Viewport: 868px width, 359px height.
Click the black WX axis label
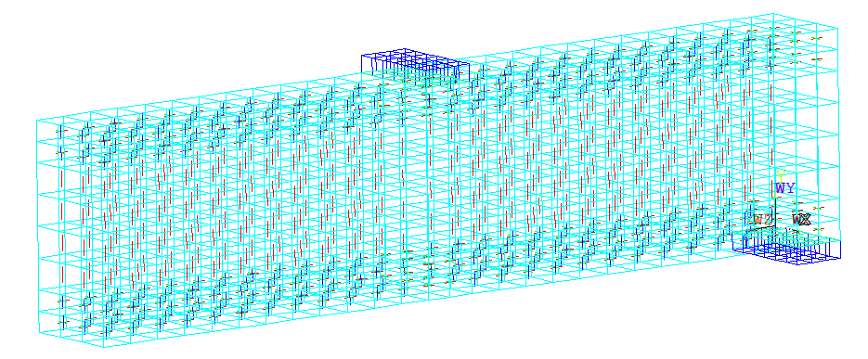(x=801, y=220)
